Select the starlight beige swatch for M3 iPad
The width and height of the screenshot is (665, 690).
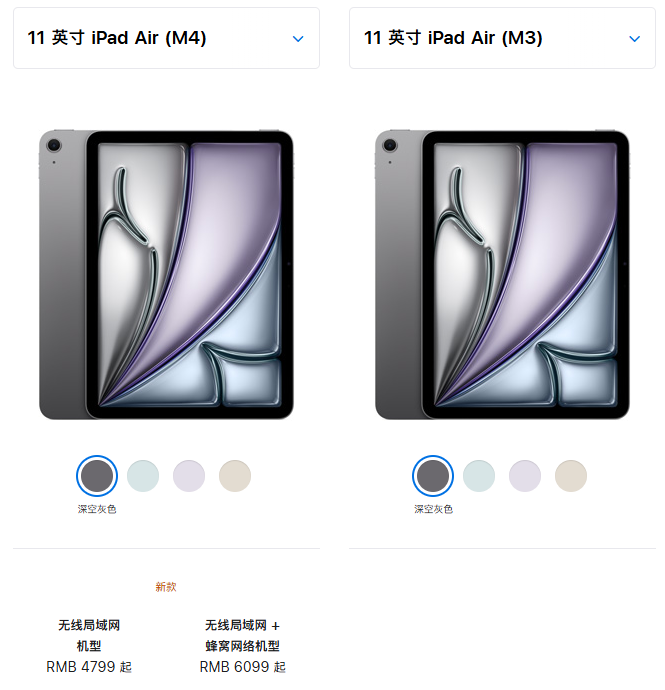pyautogui.click(x=571, y=476)
